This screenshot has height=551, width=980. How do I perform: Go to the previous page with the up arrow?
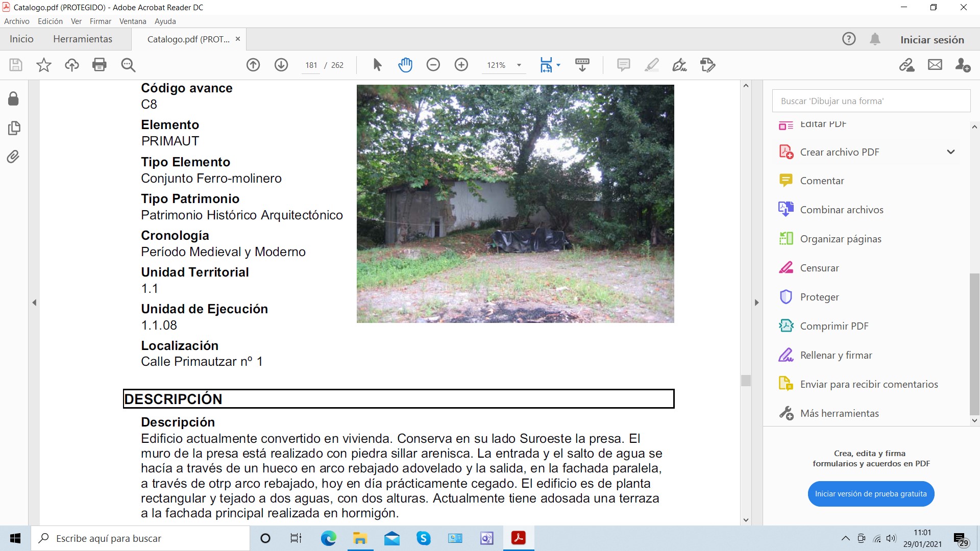pos(253,65)
